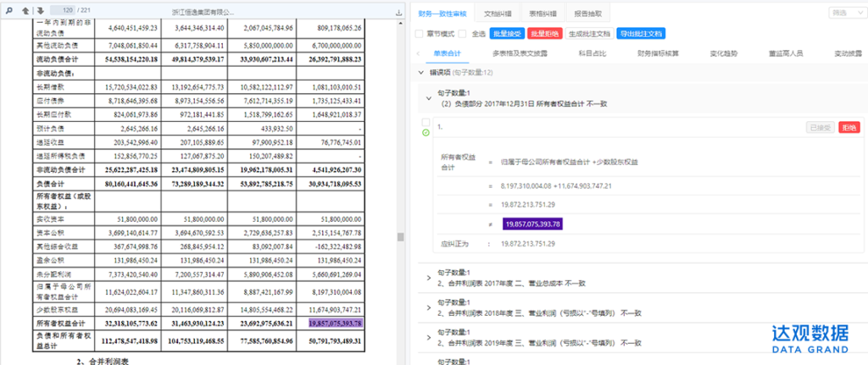
Task: Switch to the 文档纠错 tab
Action: coord(498,14)
